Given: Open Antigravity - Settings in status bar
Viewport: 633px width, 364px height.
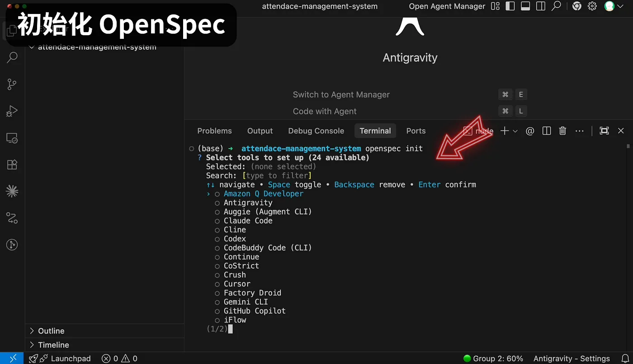Looking at the screenshot, I should [572, 359].
